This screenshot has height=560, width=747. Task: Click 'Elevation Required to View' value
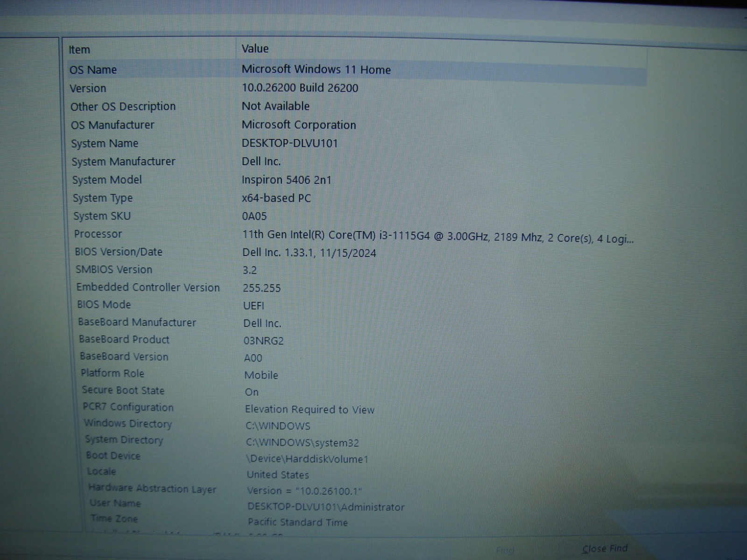click(310, 409)
